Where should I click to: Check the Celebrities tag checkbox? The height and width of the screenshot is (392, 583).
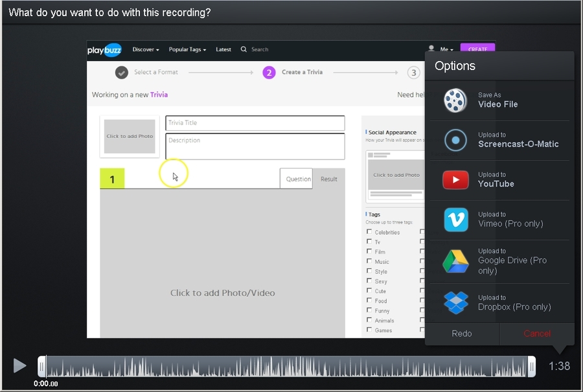[369, 232]
